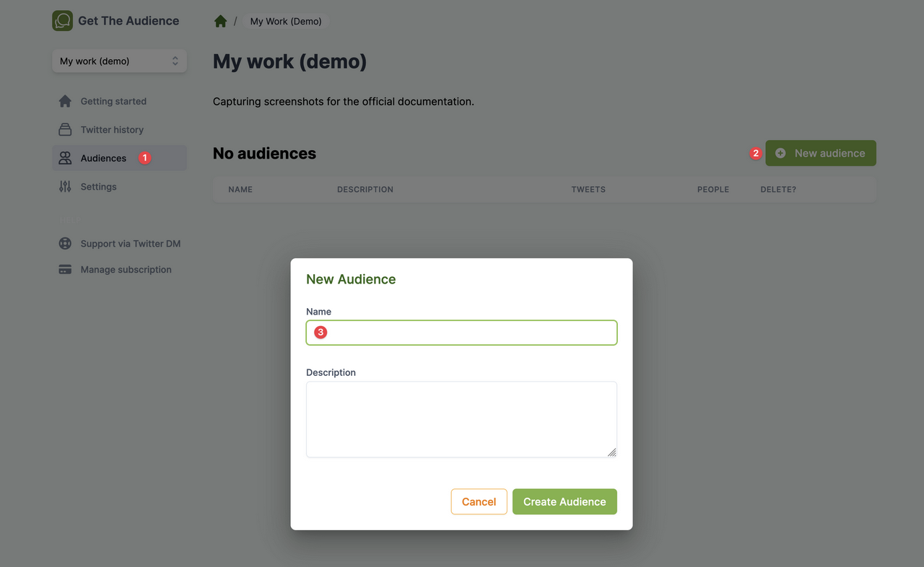
Task: Click the plus icon on New audience
Action: click(x=780, y=153)
